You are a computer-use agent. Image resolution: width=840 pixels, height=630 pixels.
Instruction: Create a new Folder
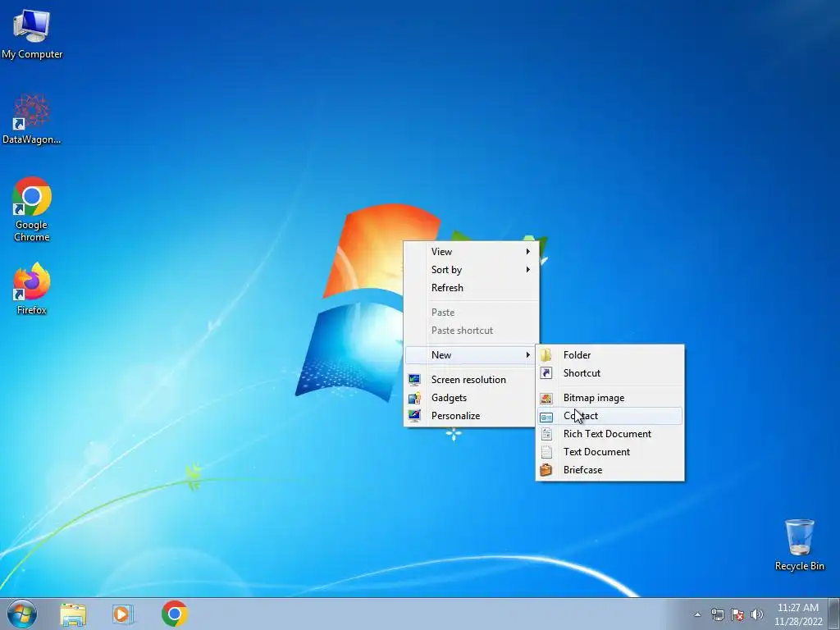click(609, 354)
